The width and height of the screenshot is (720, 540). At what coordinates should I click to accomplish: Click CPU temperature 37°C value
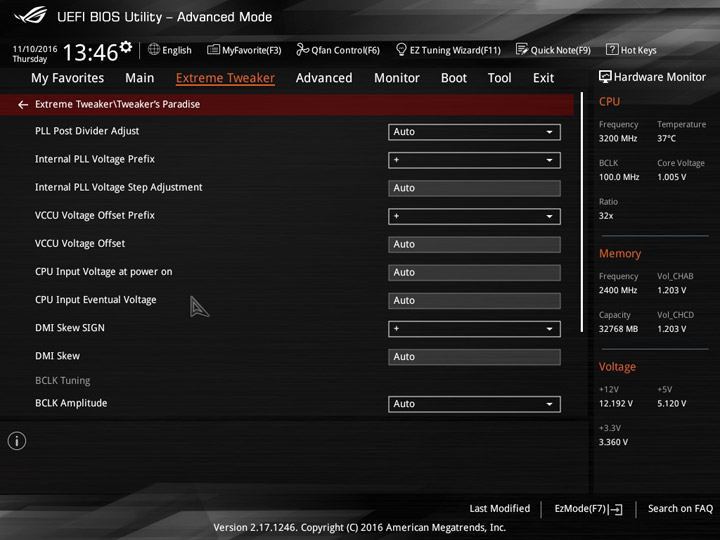tap(666, 138)
